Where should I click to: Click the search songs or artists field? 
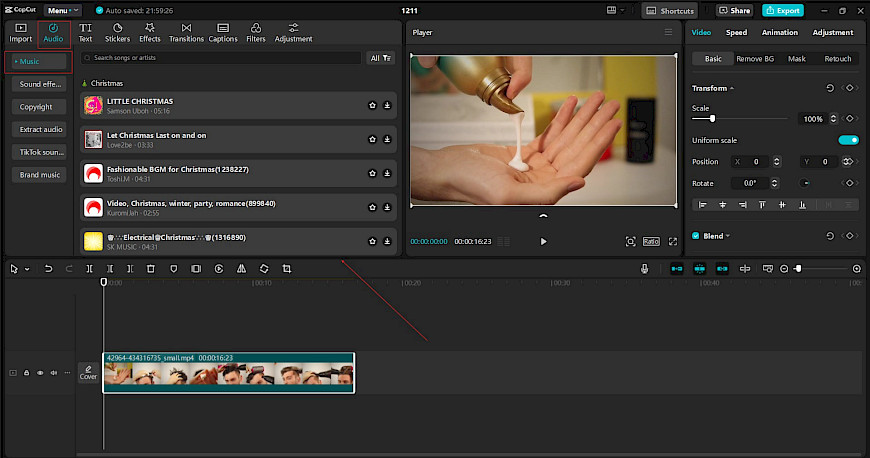221,58
